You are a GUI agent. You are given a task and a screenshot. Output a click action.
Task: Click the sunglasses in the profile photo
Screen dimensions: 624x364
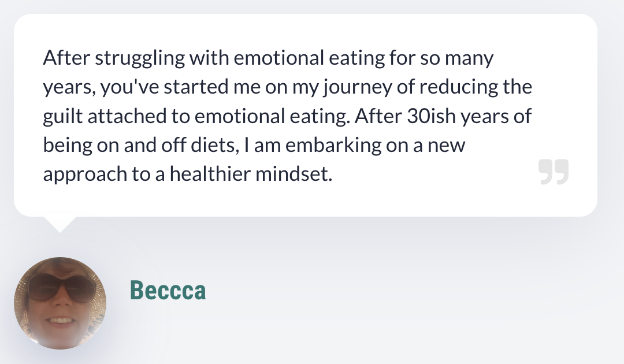coord(60,287)
